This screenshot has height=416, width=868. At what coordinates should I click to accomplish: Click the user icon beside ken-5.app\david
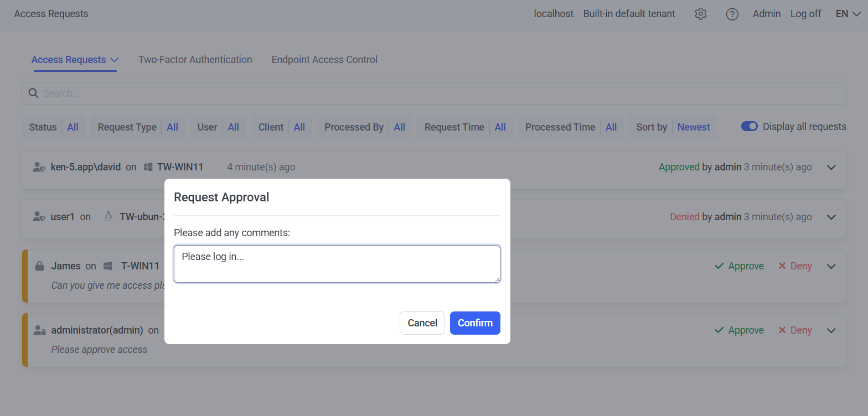pyautogui.click(x=39, y=167)
